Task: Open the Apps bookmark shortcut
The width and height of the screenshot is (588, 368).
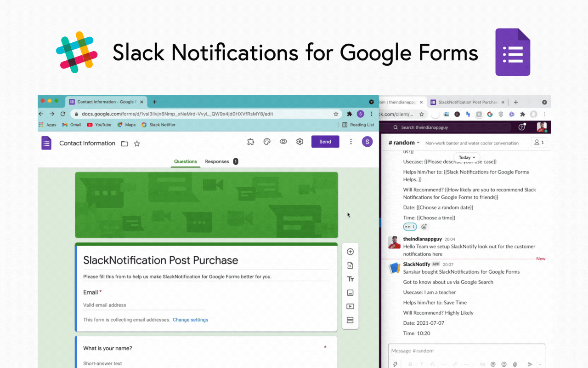Action: point(48,125)
